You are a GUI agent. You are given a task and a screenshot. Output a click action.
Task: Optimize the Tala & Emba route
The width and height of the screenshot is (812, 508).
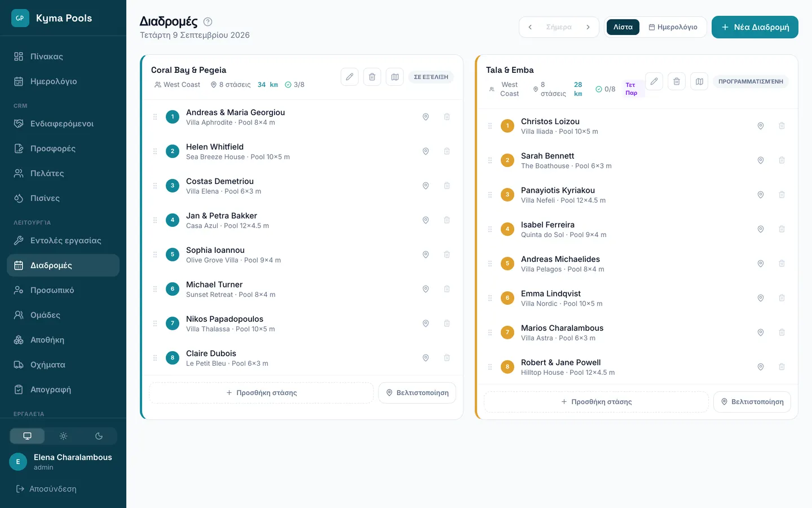click(x=752, y=402)
